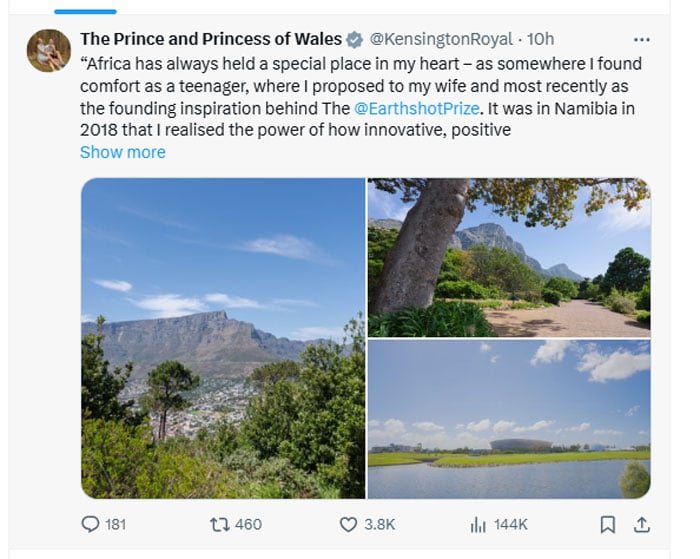Click the repost arrows icon
The width and height of the screenshot is (700, 559).
pyautogui.click(x=219, y=524)
